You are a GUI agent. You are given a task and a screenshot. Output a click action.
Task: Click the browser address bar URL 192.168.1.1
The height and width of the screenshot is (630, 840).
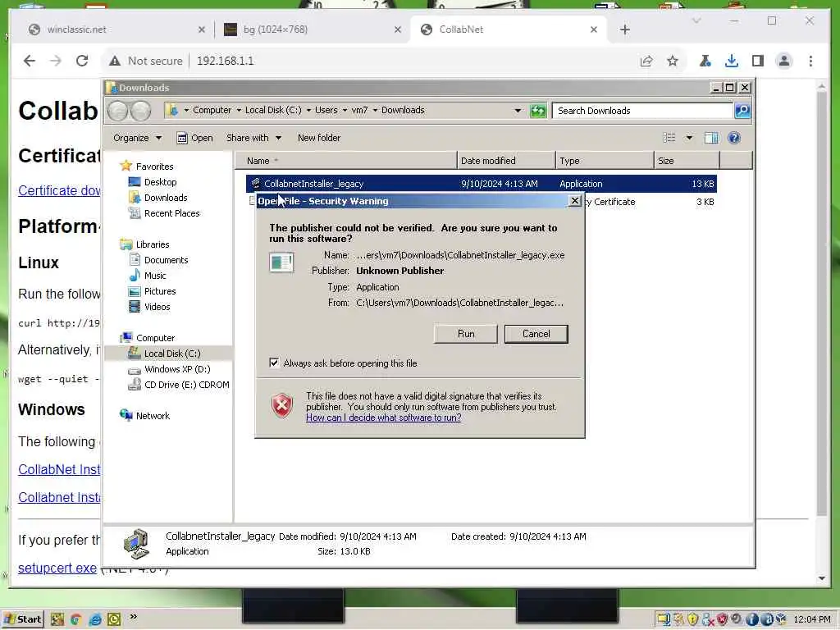click(225, 61)
